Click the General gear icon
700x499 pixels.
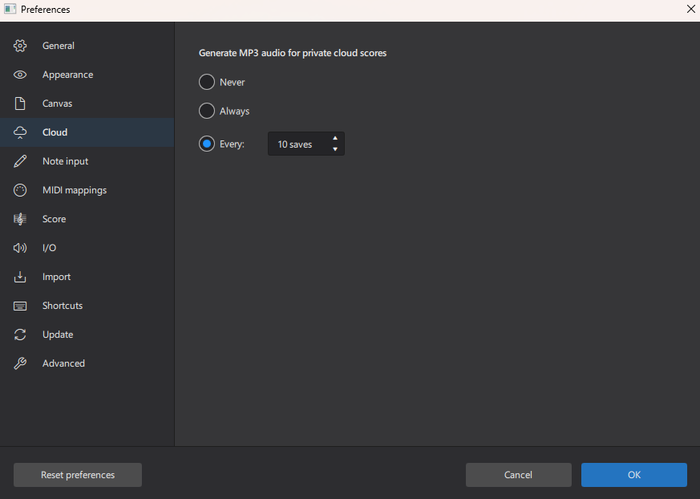[x=20, y=46]
